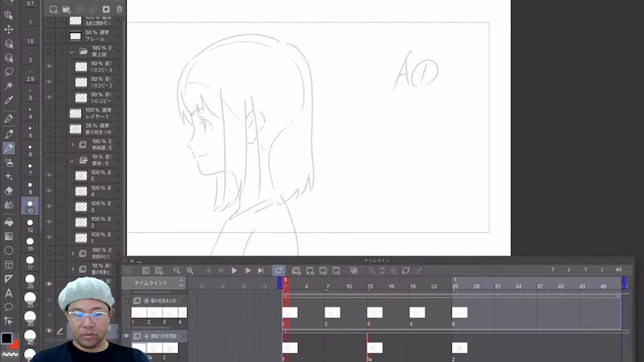Select the Text tool
The image size is (644, 362).
[x=9, y=293]
